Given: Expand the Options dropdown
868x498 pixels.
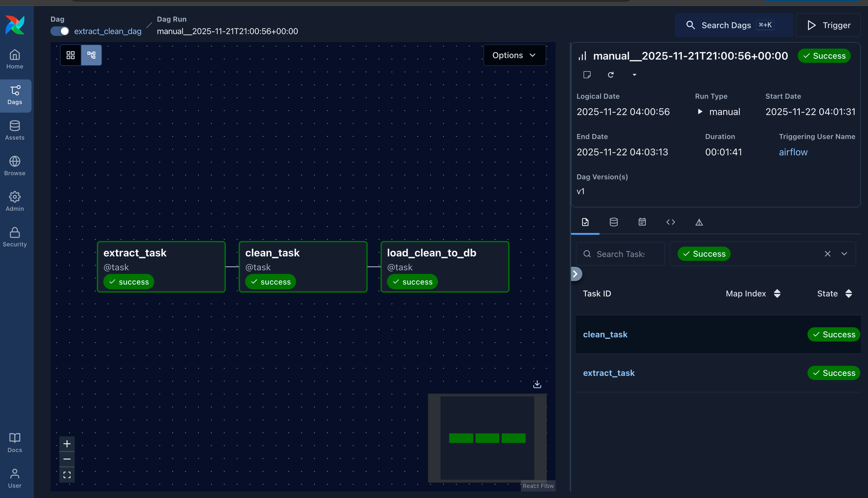Looking at the screenshot, I should click(x=514, y=55).
